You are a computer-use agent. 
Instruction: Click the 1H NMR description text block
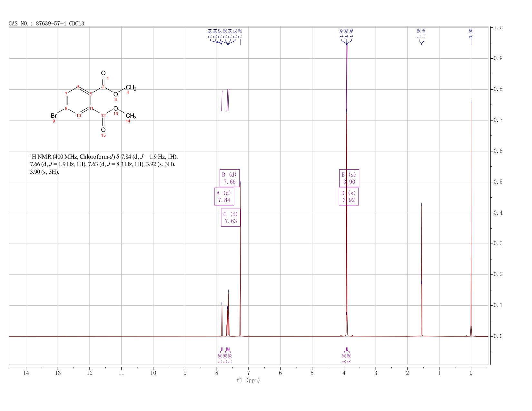(104, 164)
